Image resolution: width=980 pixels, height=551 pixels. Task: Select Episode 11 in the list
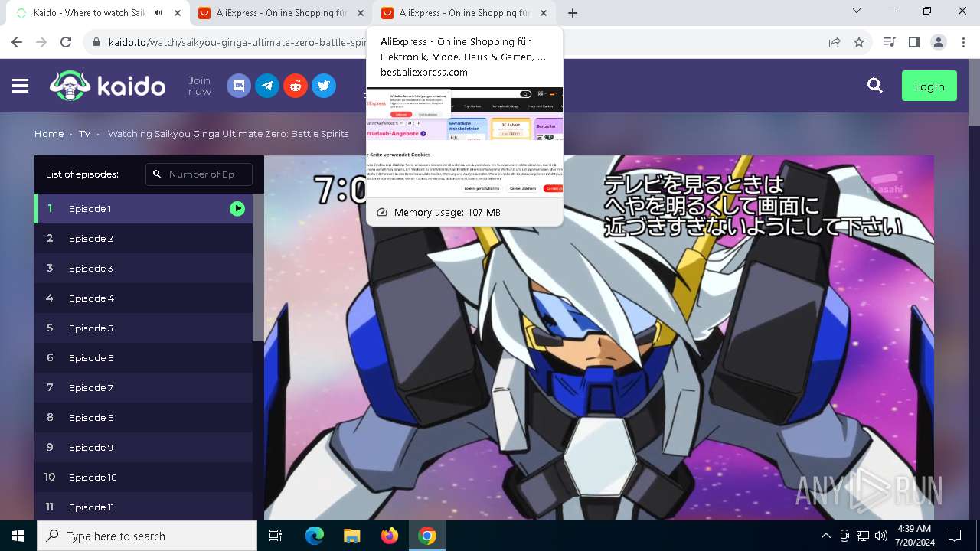click(x=143, y=507)
